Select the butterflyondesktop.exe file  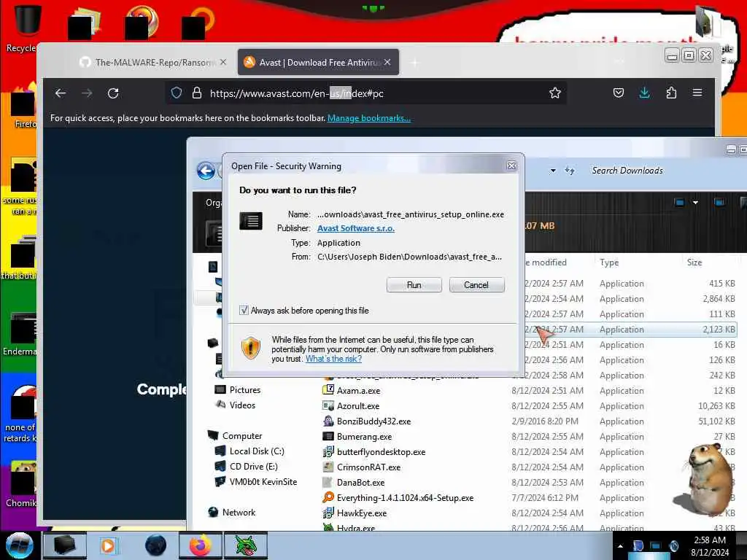(x=381, y=452)
